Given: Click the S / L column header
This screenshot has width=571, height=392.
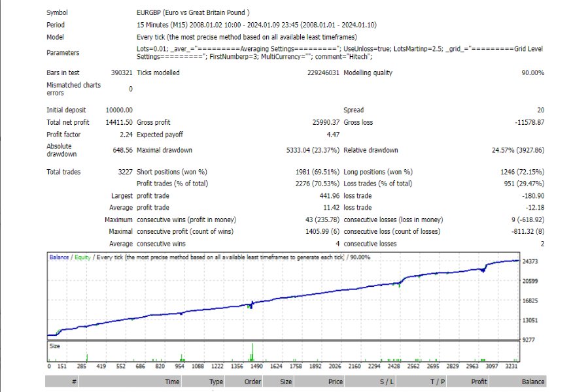Looking at the screenshot, I should pyautogui.click(x=387, y=382).
